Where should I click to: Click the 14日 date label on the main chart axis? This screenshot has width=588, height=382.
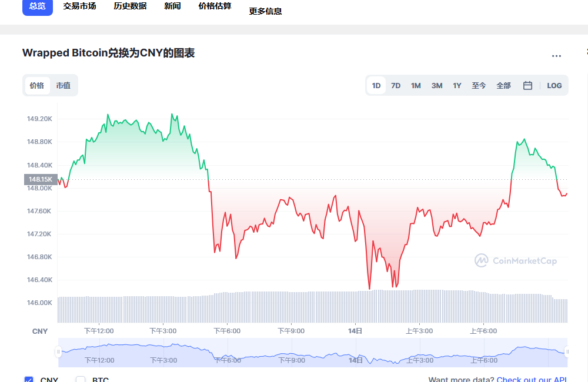click(x=355, y=331)
